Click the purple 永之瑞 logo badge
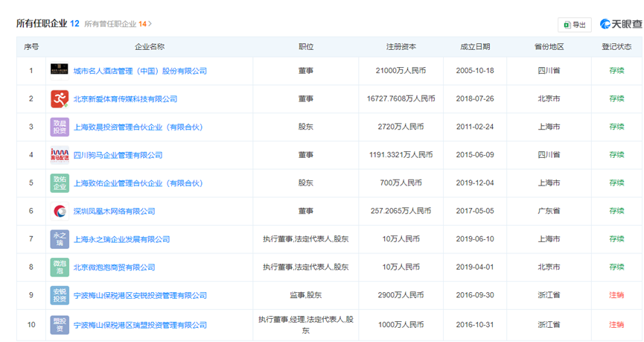The height and width of the screenshot is (342, 644). (x=60, y=239)
